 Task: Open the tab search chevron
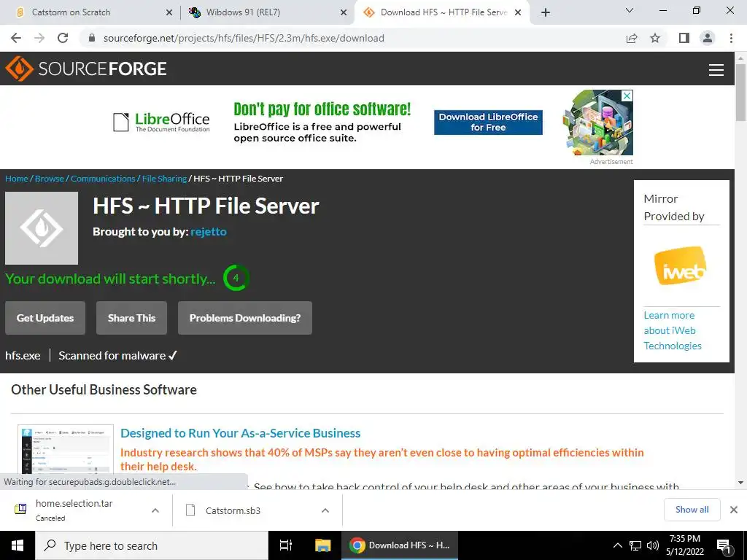[630, 10]
